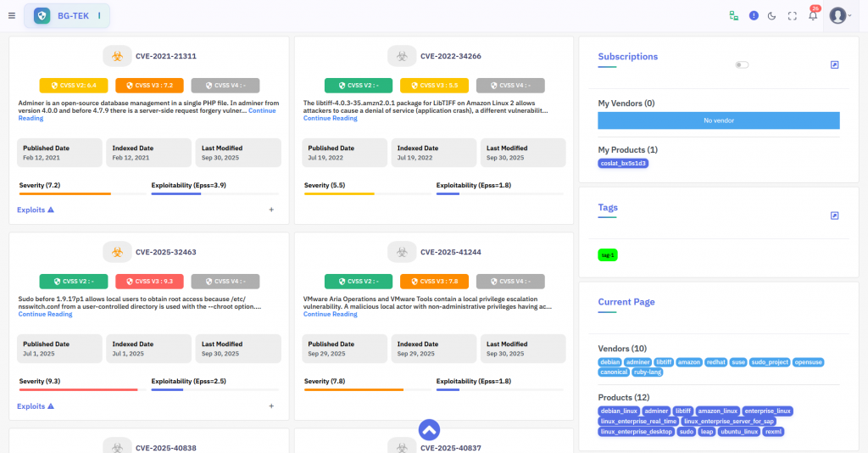
Task: Click biohazard icon for CVE-2021-21311
Action: coord(118,56)
